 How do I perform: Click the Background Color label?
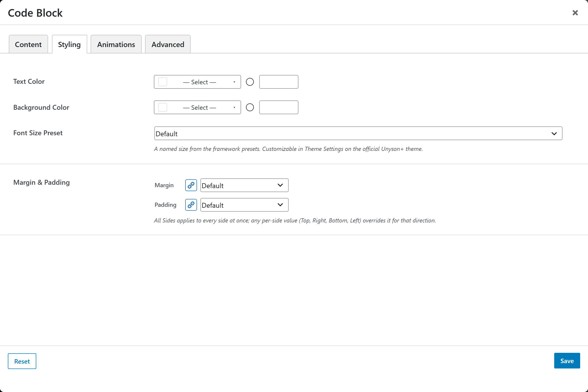pos(41,107)
